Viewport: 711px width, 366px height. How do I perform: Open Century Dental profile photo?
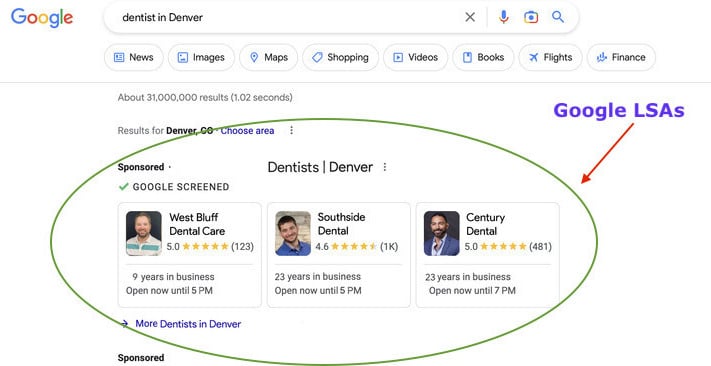[442, 234]
